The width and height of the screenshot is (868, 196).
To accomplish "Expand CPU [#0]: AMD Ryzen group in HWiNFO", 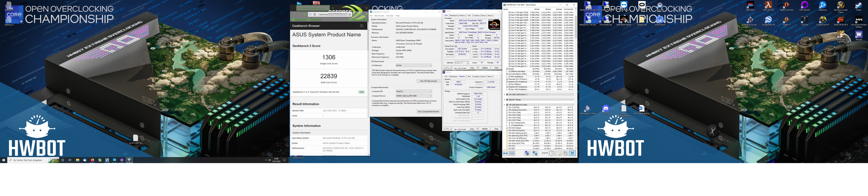I will pos(504,95).
